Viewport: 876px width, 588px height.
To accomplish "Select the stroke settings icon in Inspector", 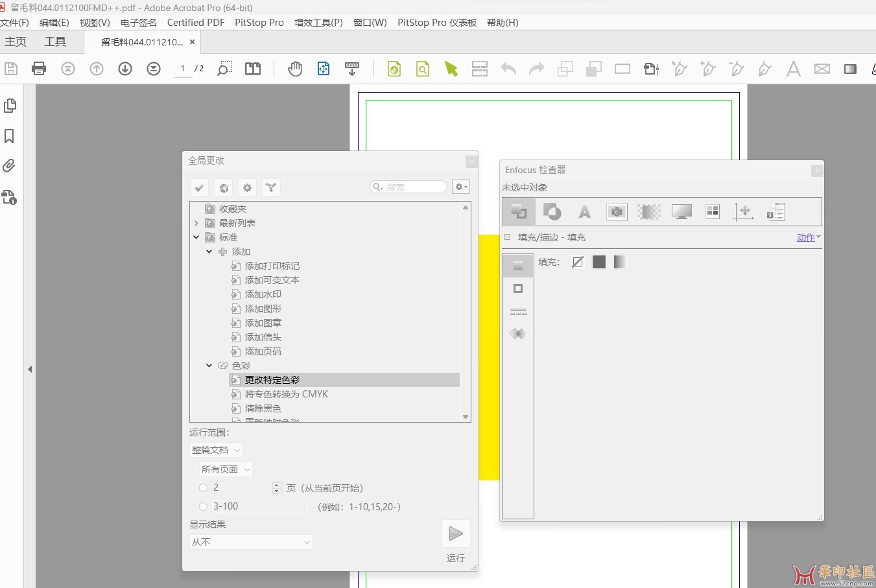I will pyautogui.click(x=517, y=288).
